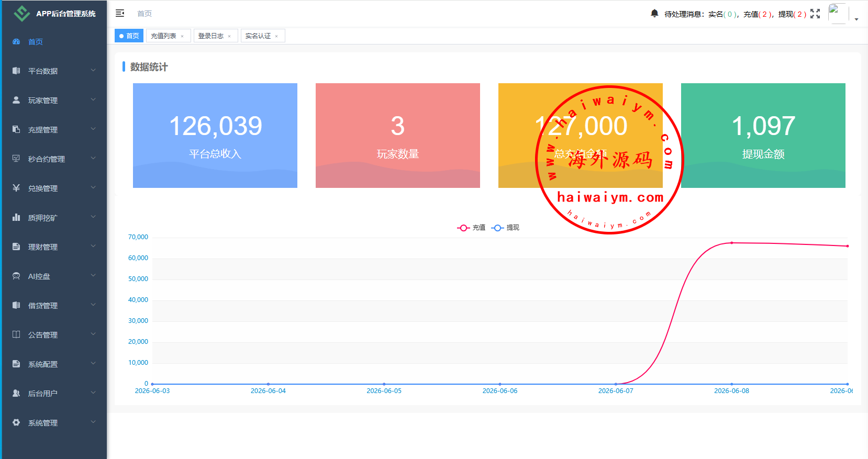Open pending 提现 (2) messages

793,14
